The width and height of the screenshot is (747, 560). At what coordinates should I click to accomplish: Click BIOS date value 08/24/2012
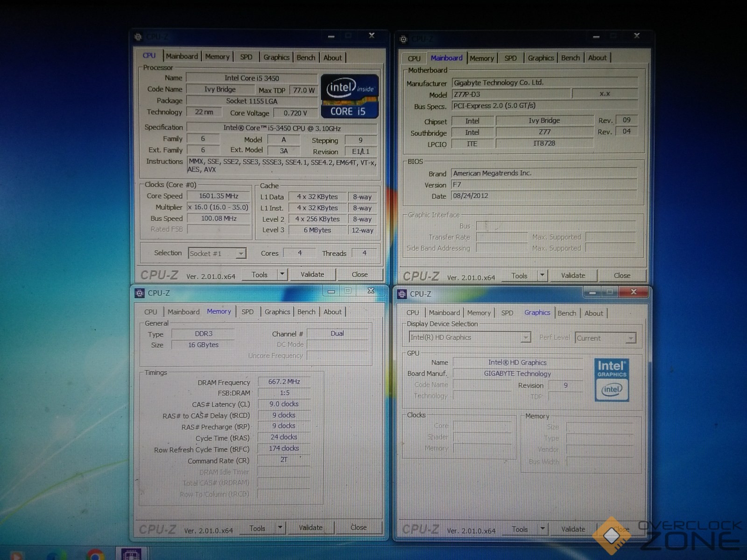[x=544, y=196]
